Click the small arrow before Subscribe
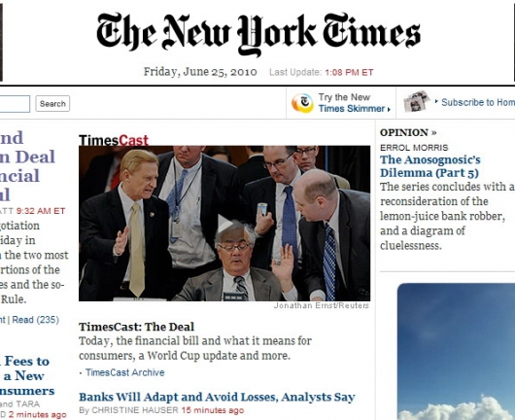Viewport: 515px width, 420px height. point(436,102)
